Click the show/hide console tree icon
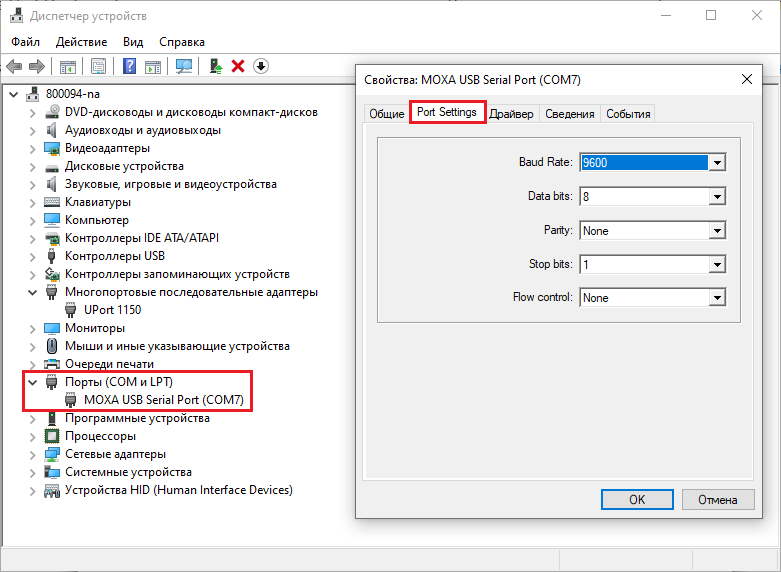This screenshot has width=781, height=572. point(68,66)
